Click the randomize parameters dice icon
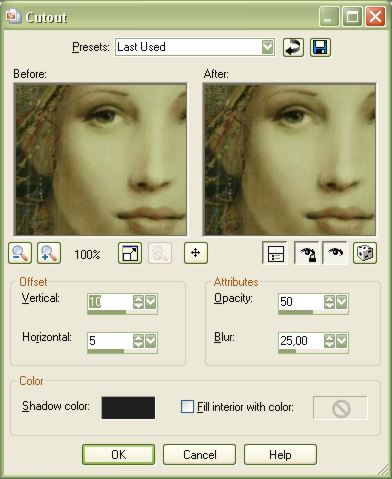The image size is (392, 479). click(x=365, y=253)
